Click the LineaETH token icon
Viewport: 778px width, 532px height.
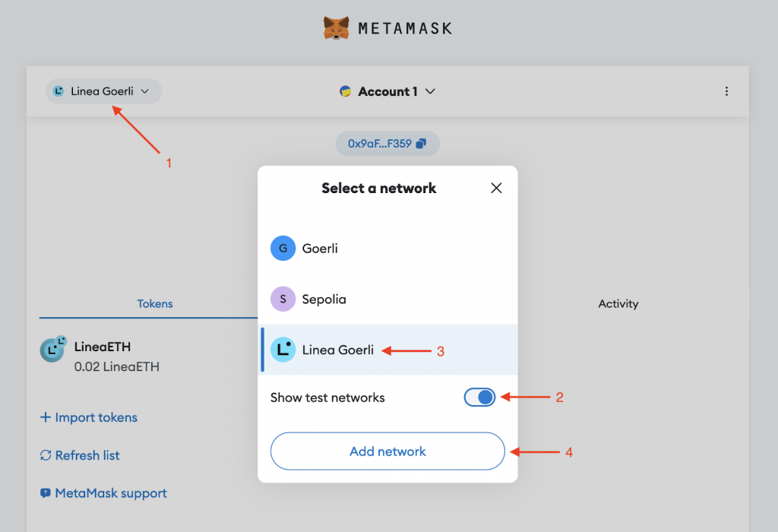click(x=52, y=350)
